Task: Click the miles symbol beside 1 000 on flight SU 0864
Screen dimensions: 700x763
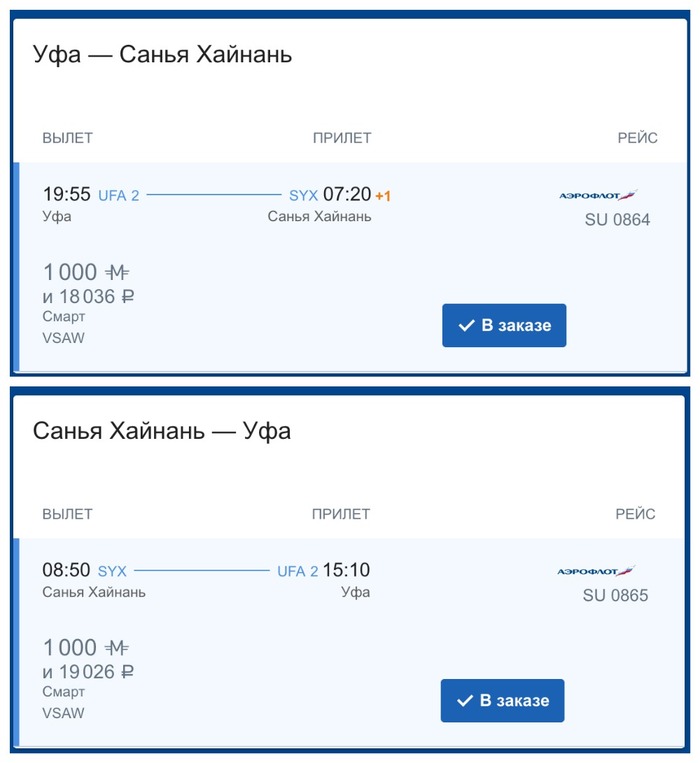Action: coord(117,272)
